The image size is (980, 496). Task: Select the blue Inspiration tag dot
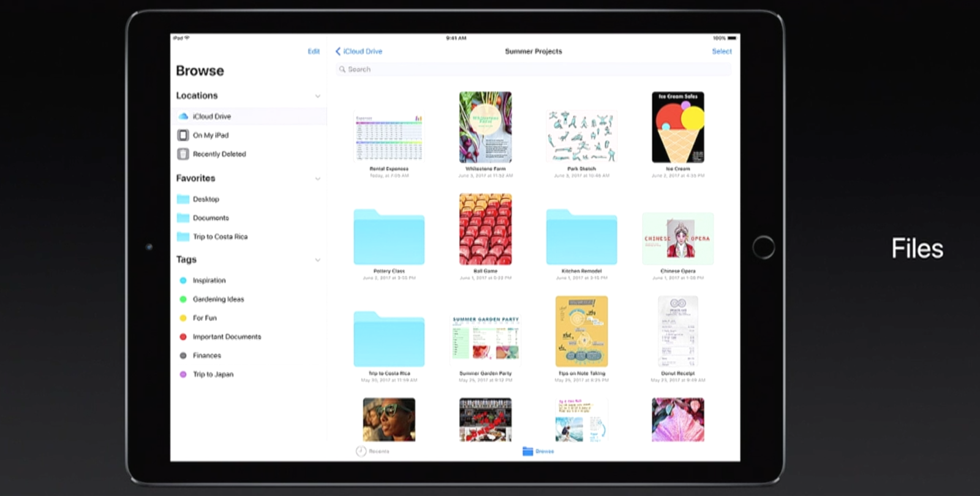pyautogui.click(x=183, y=280)
